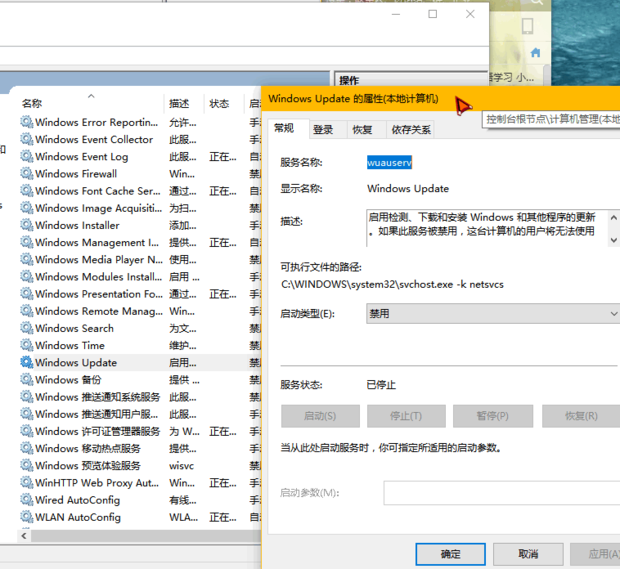Click gear icon of selected Windows Update row
The image size is (620, 569).
click(26, 362)
